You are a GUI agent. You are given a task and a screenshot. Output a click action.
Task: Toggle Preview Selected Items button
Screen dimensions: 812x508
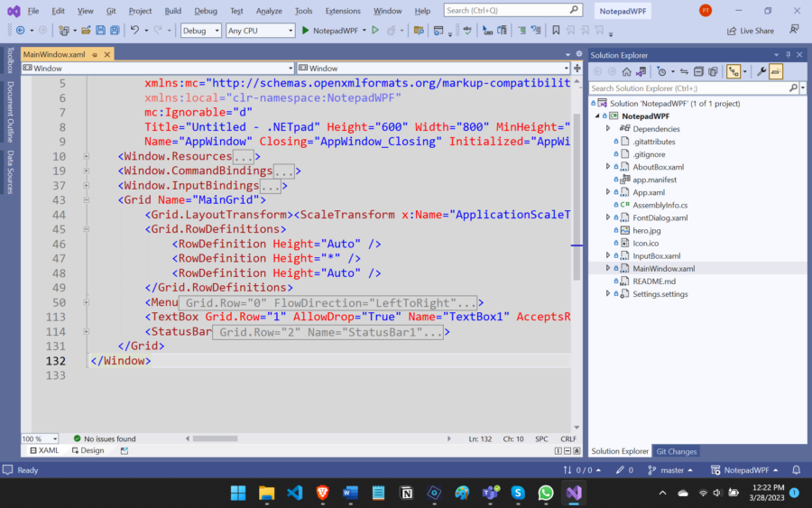click(776, 71)
